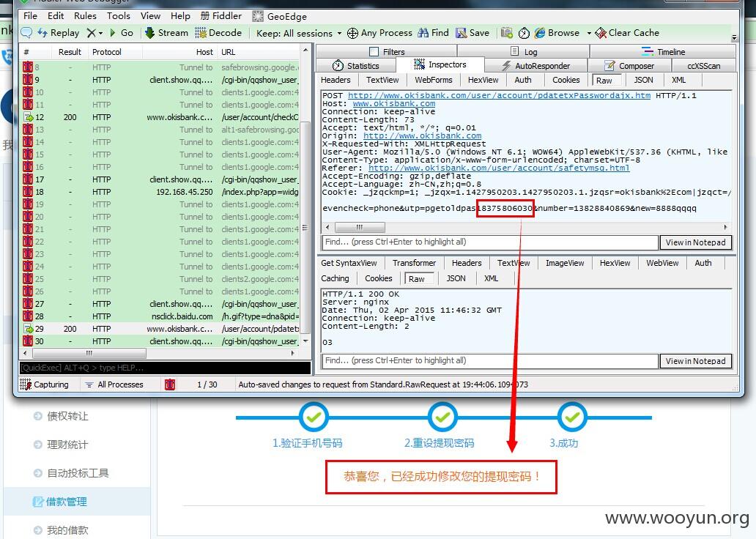Toggle Decode option in toolbar
This screenshot has width=756, height=539.
[x=218, y=33]
